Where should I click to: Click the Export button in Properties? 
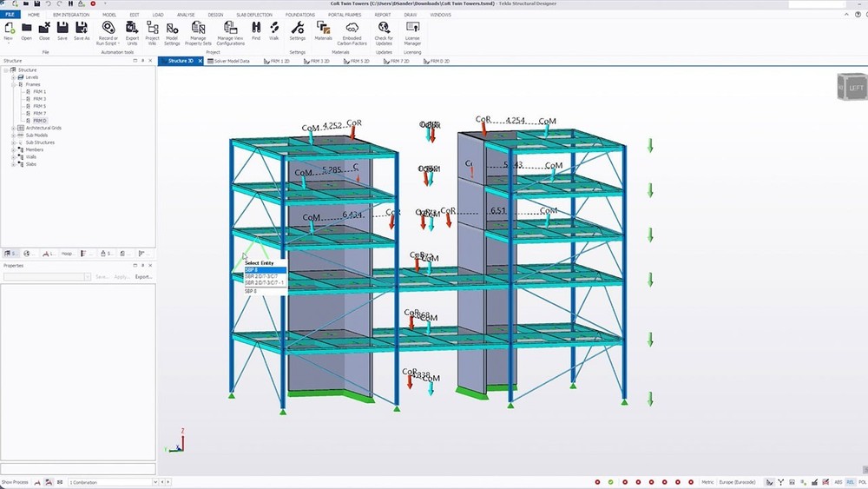[x=143, y=276]
